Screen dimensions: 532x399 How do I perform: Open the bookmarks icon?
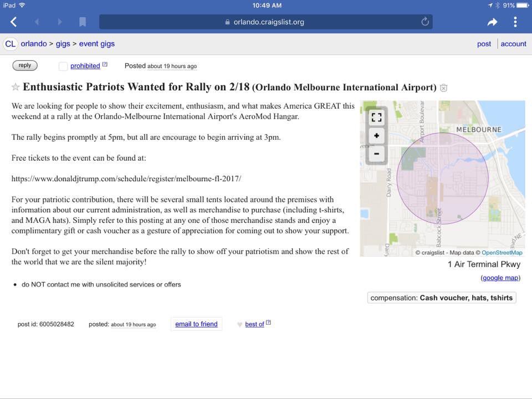83,22
